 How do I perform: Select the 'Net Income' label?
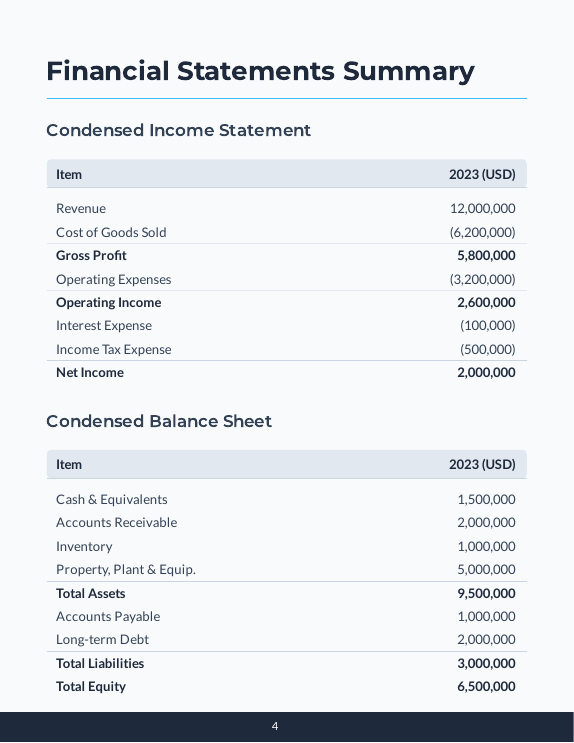coord(90,372)
